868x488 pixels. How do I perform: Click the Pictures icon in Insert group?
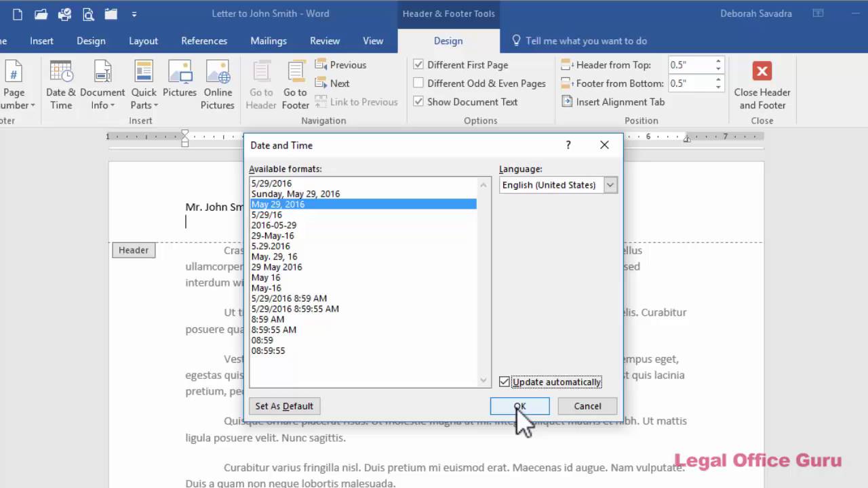180,80
